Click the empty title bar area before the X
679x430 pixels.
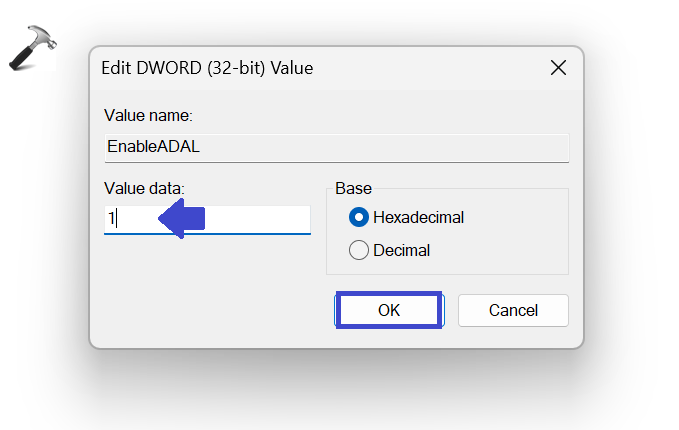430,69
